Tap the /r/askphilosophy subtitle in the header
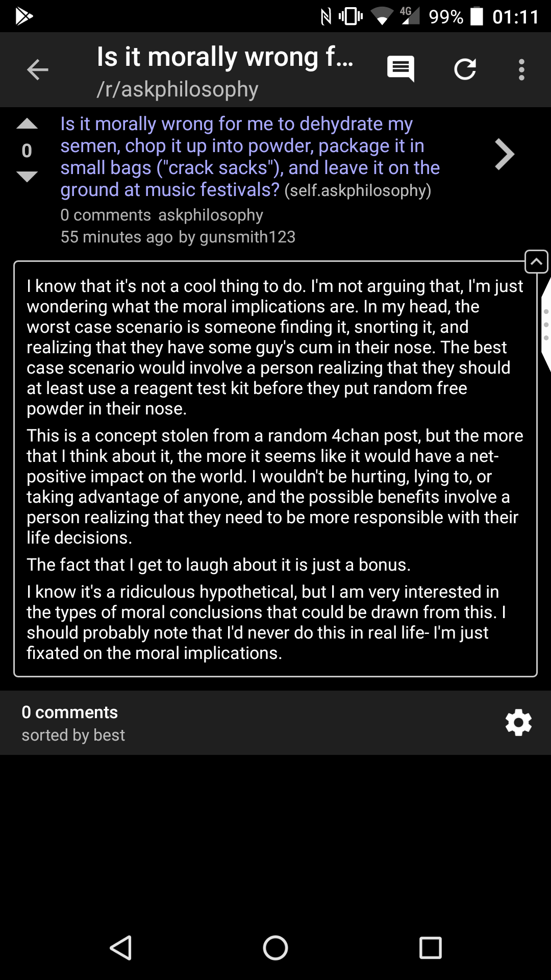Screen dimensions: 551x980 178,89
